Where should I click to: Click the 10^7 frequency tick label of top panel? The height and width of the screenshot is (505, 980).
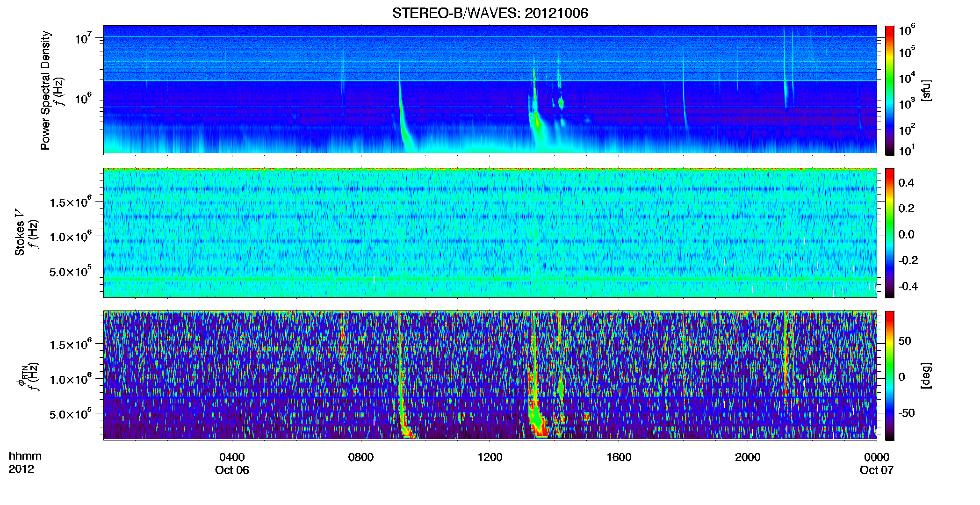(83, 38)
